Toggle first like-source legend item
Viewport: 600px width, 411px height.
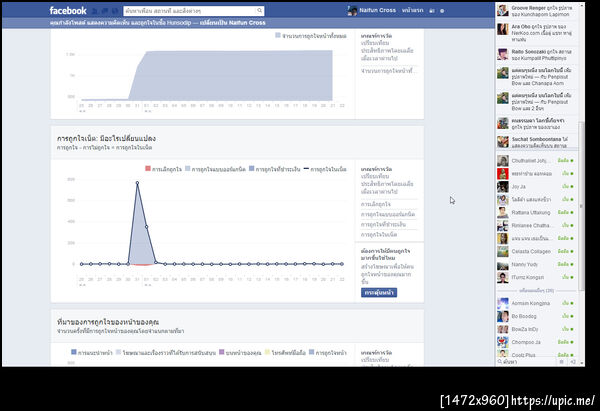[91, 352]
